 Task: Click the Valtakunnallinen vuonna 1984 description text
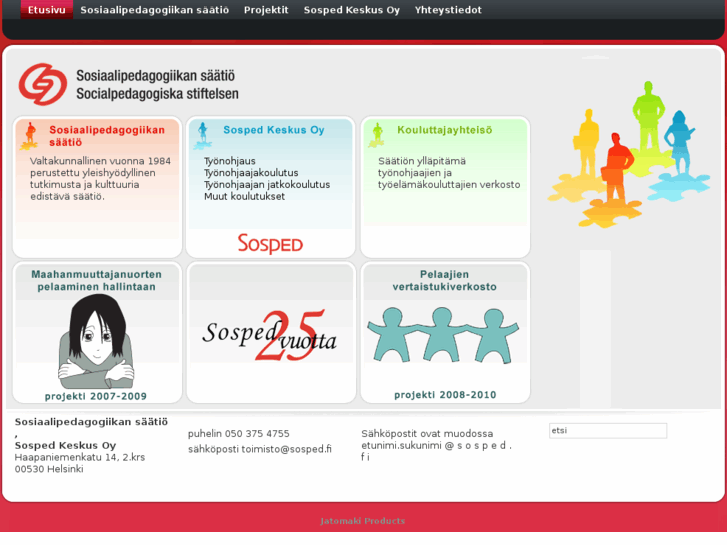coord(100,179)
